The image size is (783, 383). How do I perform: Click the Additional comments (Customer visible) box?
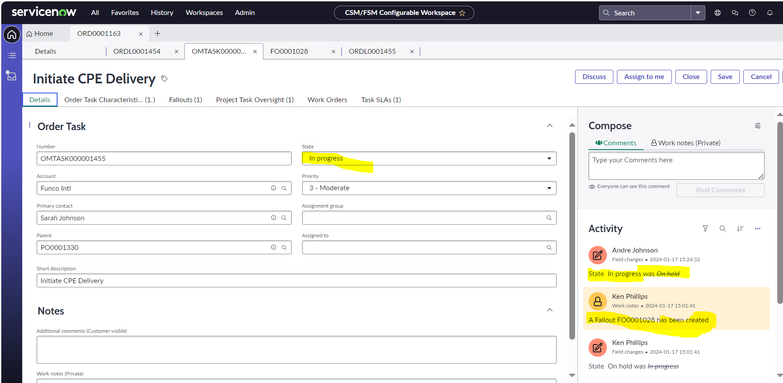[x=296, y=350]
